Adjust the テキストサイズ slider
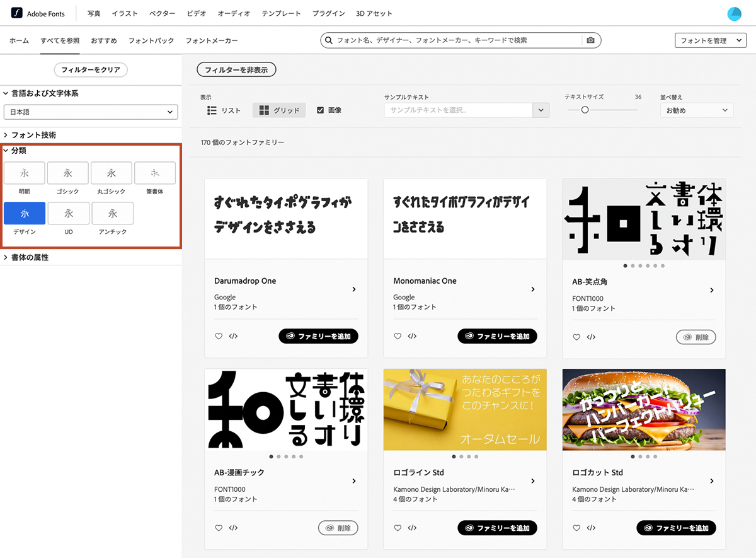Viewport: 756px width, 558px height. (585, 109)
